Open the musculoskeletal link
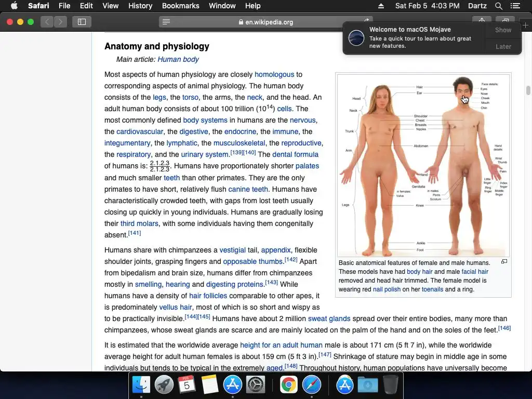This screenshot has width=532, height=399. point(239,143)
